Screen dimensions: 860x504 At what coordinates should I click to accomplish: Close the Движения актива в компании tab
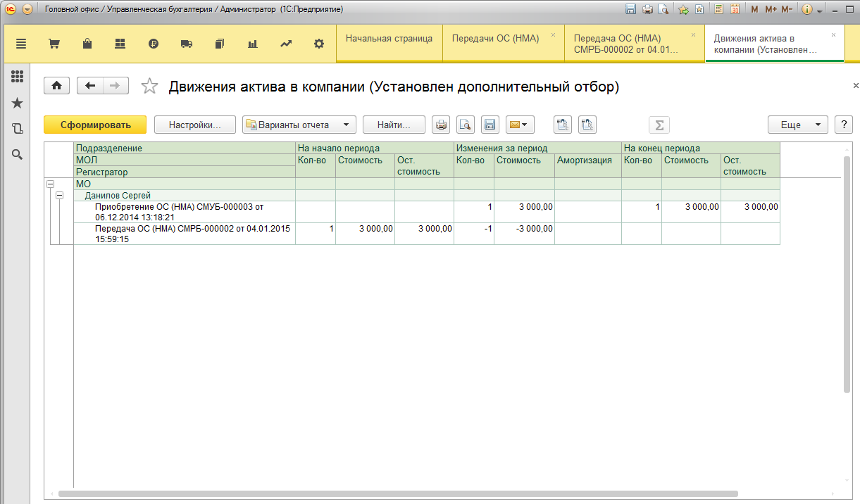point(834,34)
